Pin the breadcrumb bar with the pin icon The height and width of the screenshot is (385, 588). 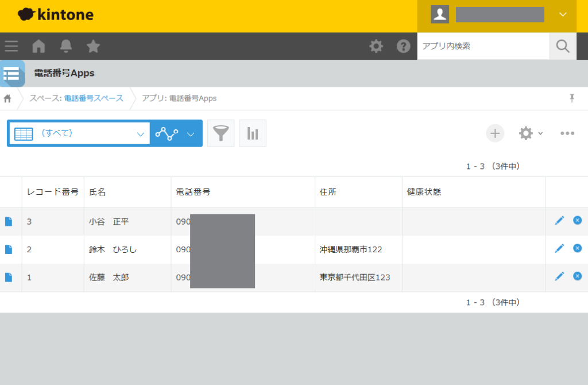[x=572, y=98]
